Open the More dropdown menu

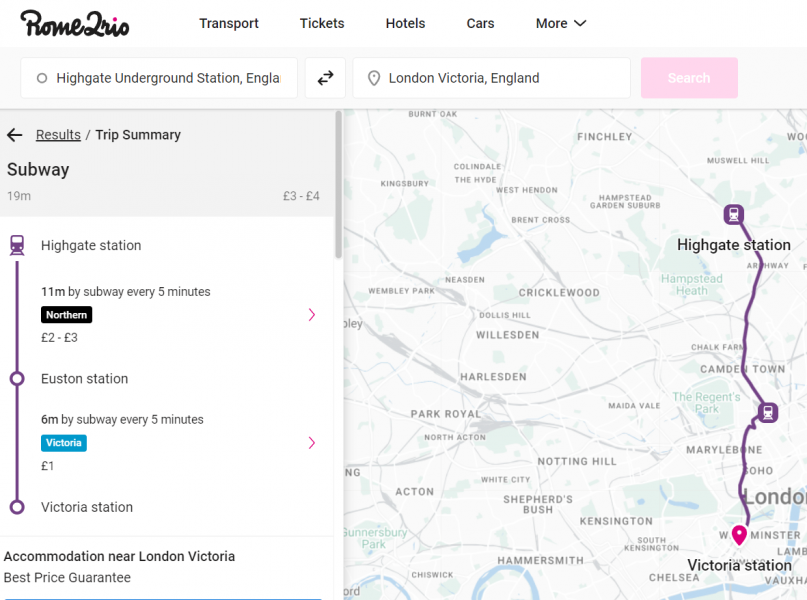(x=561, y=24)
